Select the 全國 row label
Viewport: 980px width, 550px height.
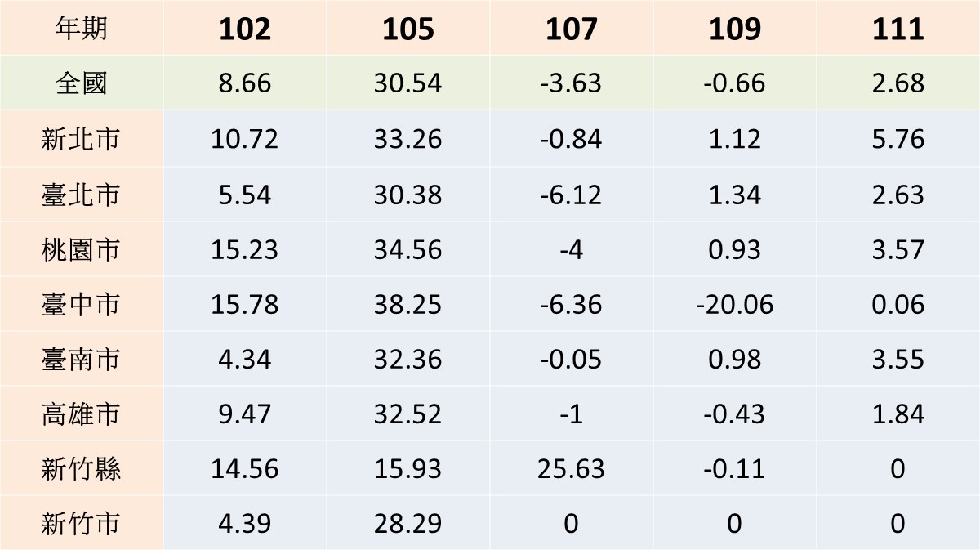(82, 83)
